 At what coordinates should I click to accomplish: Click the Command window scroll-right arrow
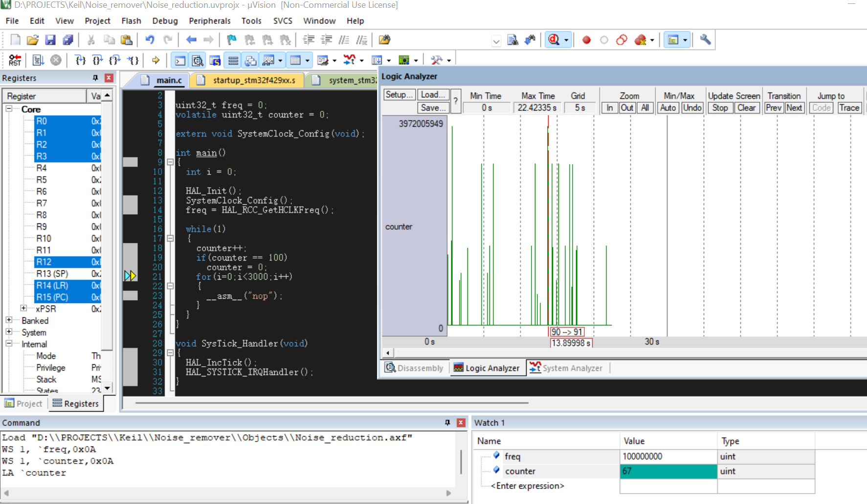point(448,493)
